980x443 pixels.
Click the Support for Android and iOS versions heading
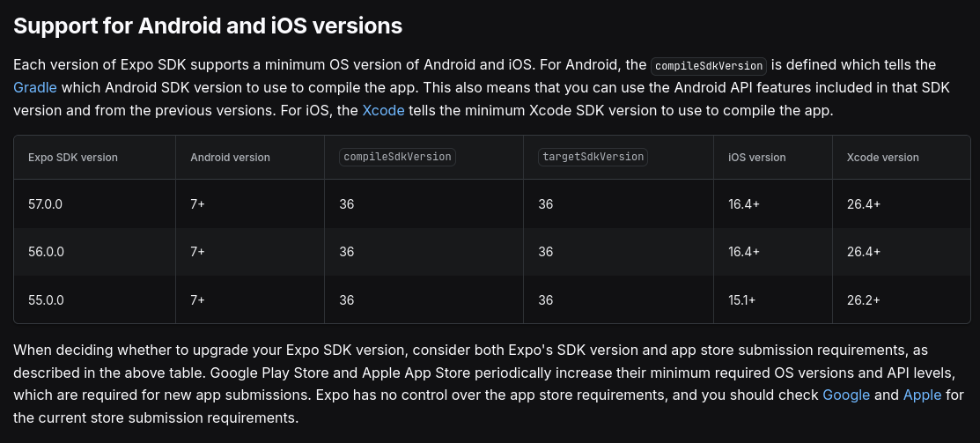coord(208,26)
